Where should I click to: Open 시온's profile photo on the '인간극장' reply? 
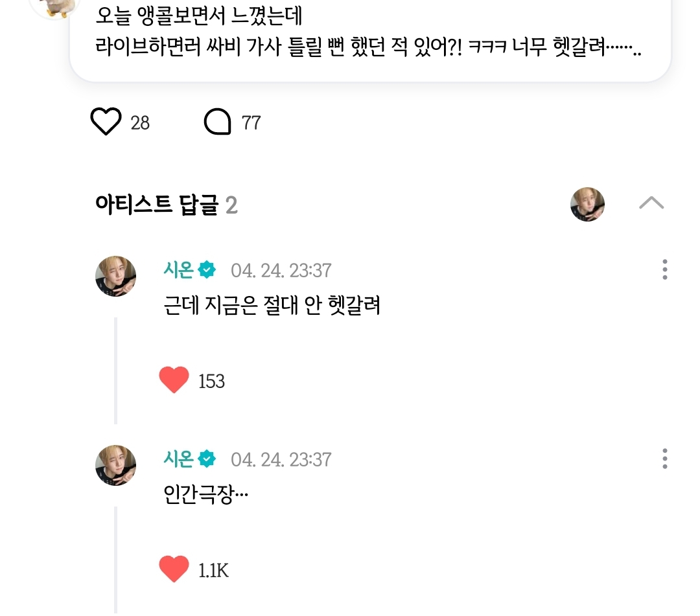point(116,465)
